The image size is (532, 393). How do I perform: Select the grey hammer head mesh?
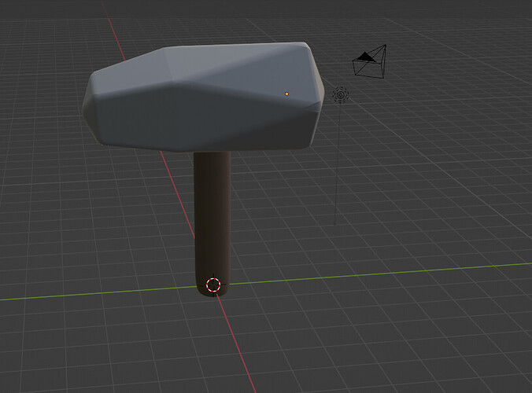coord(203,97)
